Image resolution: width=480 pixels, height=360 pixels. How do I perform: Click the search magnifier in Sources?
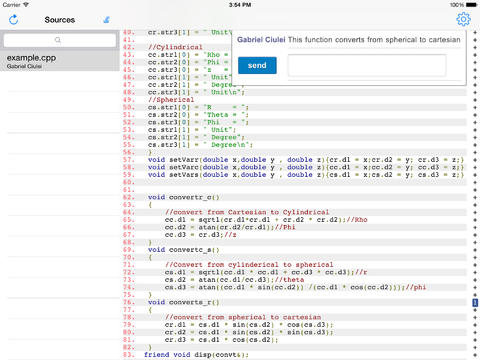[x=58, y=40]
